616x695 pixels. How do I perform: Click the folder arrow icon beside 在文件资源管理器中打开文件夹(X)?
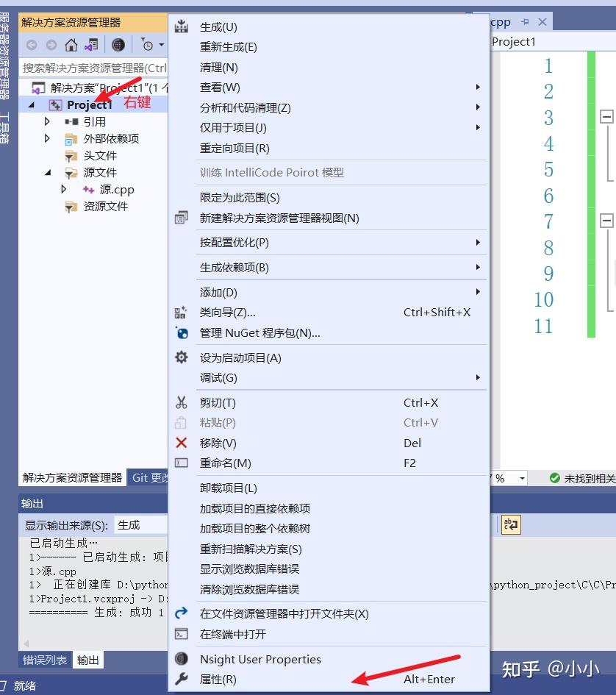pyautogui.click(x=182, y=613)
